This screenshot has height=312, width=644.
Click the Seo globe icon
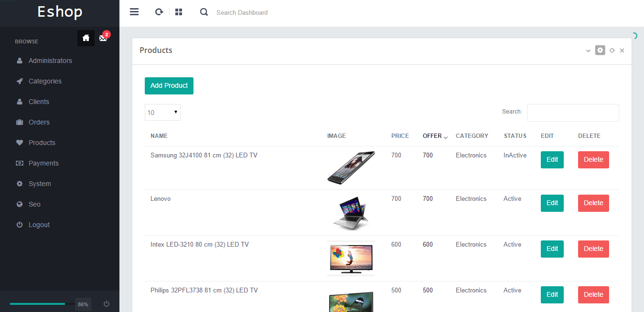click(20, 204)
